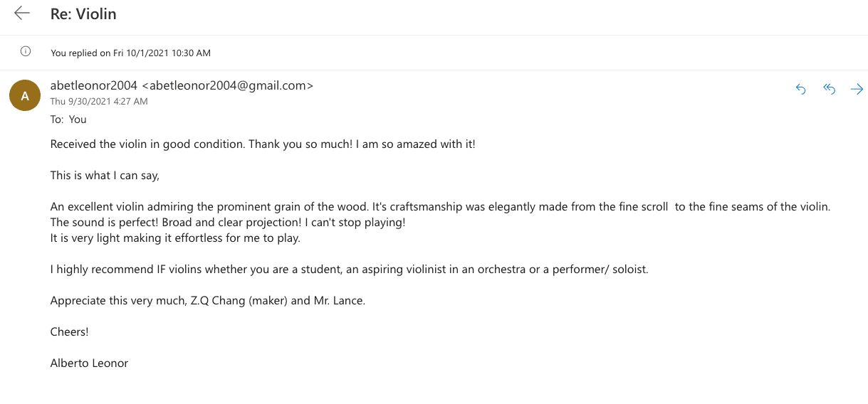Screen dimensions: 868x404
Task: Reply to this email
Action: click(x=800, y=89)
